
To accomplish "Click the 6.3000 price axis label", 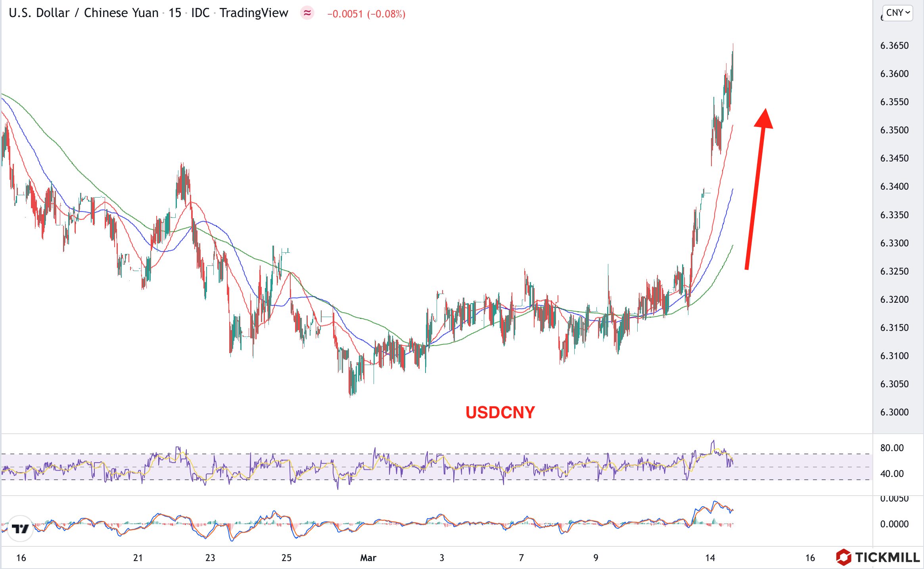I will 894,412.
